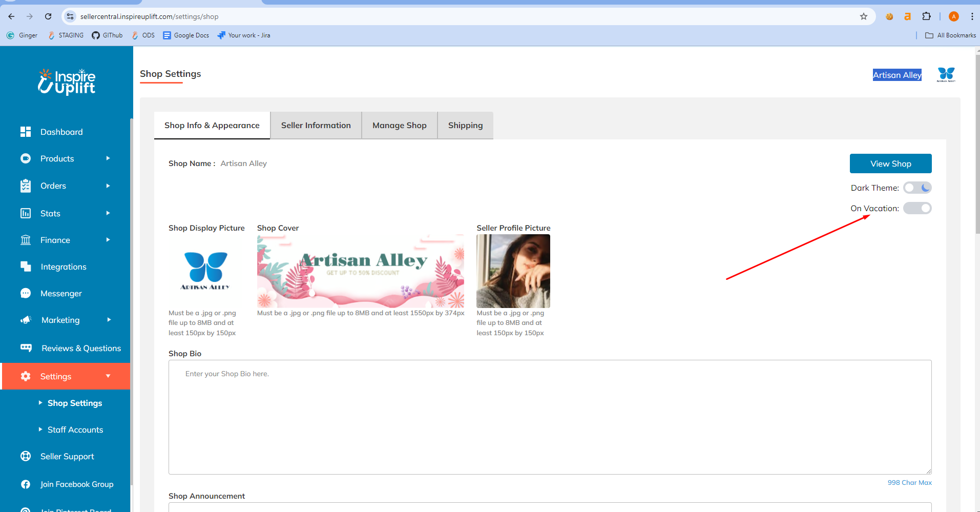This screenshot has height=512, width=980.
Task: Click the Dashboard icon in sidebar
Action: tap(26, 132)
